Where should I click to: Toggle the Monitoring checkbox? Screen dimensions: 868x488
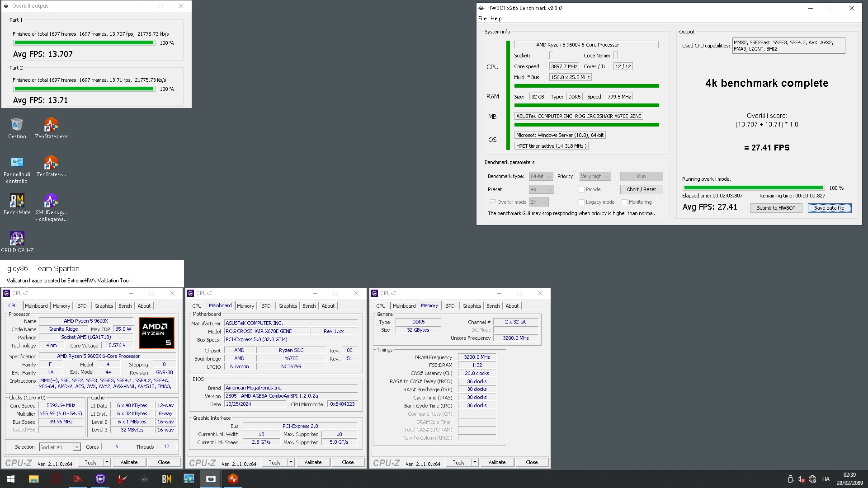pyautogui.click(x=624, y=202)
